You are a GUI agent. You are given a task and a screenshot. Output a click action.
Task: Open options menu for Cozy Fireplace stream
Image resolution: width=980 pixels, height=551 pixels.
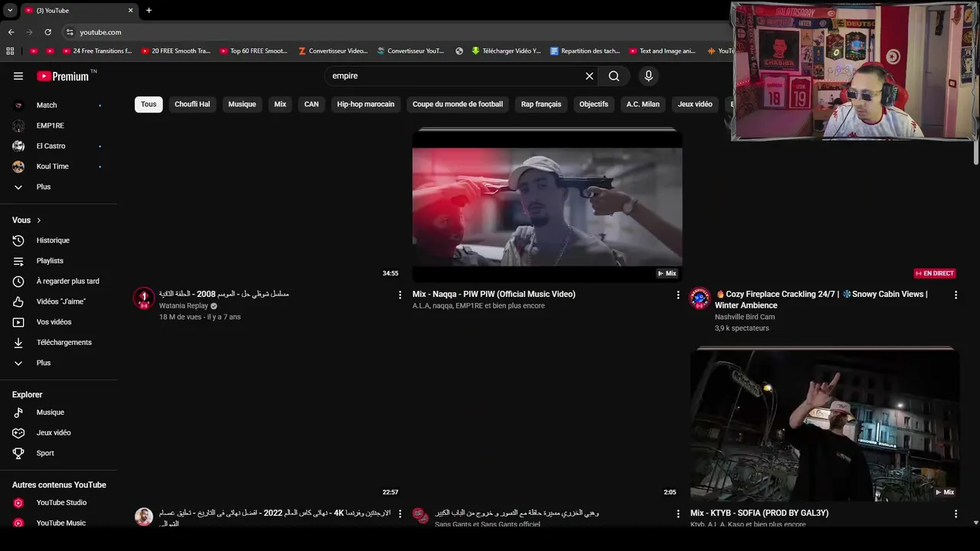click(955, 295)
